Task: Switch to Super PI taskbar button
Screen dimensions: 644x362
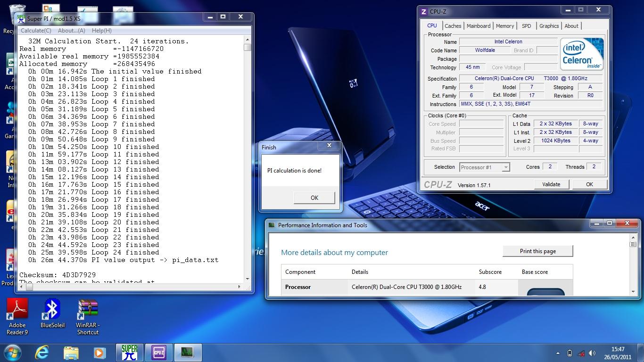Action: pyautogui.click(x=130, y=353)
